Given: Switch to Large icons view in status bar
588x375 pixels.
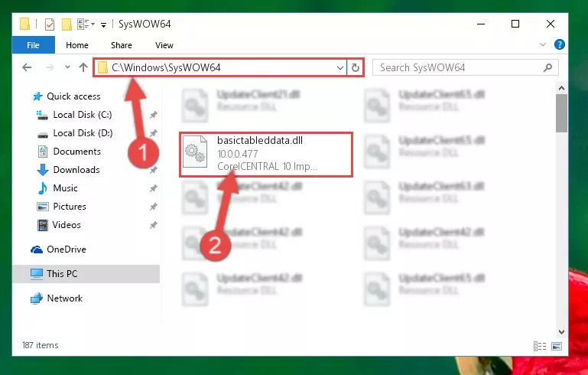Looking at the screenshot, I should point(557,346).
